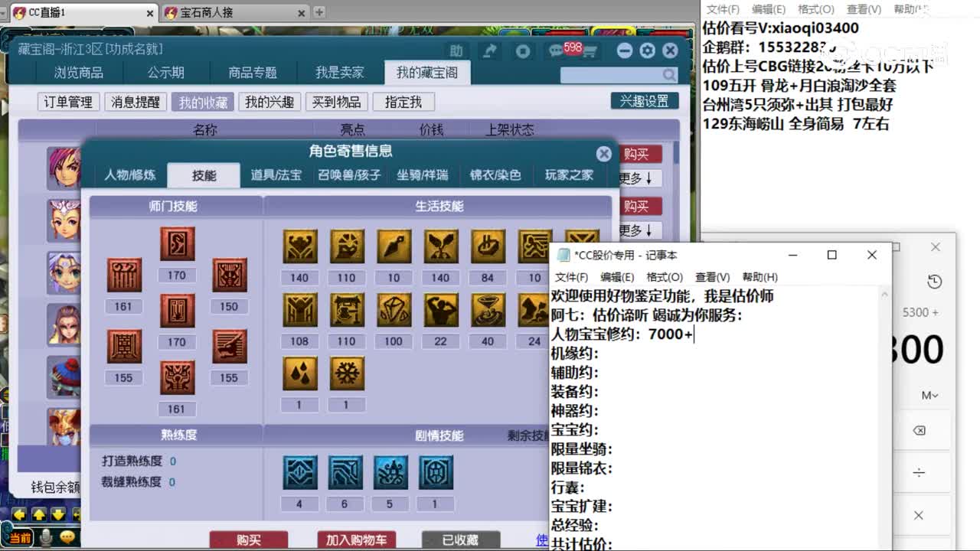980x551 pixels.
Task: Select the top sect skill icon, level 170
Action: (x=177, y=244)
